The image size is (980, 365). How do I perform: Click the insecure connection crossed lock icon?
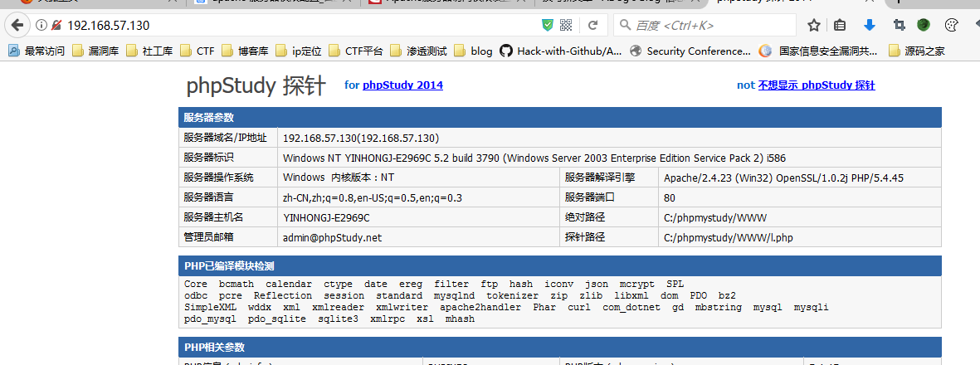56,26
